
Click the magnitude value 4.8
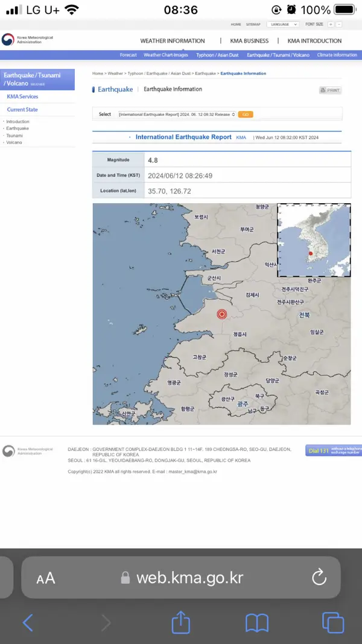coord(153,160)
